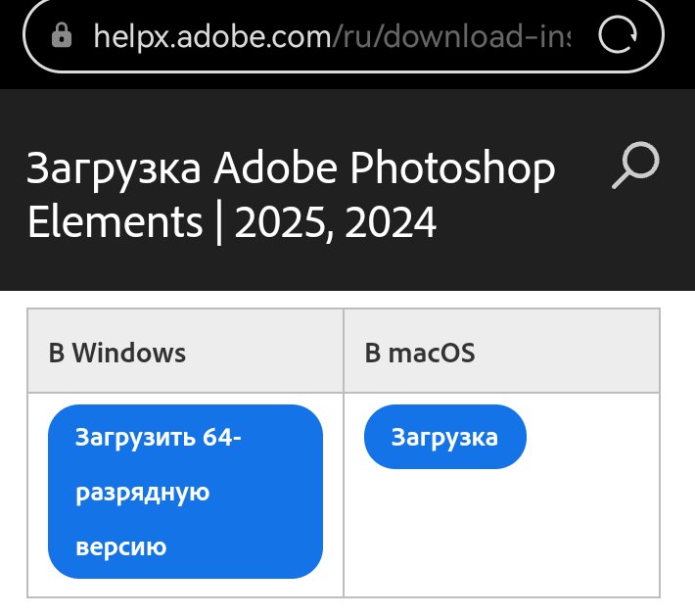
Task: Click the macOS Загрузка button
Action: click(445, 437)
